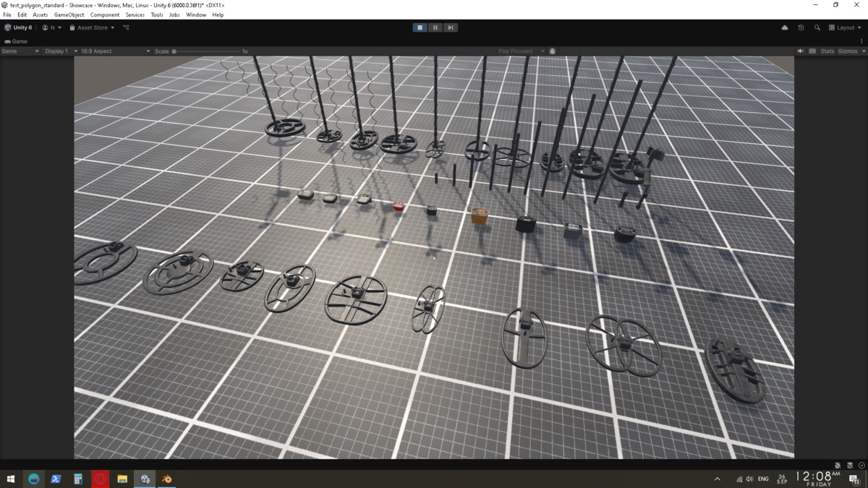Mute audio in the Game view

tap(800, 51)
